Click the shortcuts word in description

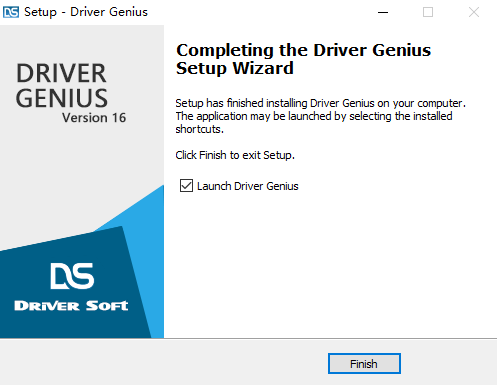[199, 129]
